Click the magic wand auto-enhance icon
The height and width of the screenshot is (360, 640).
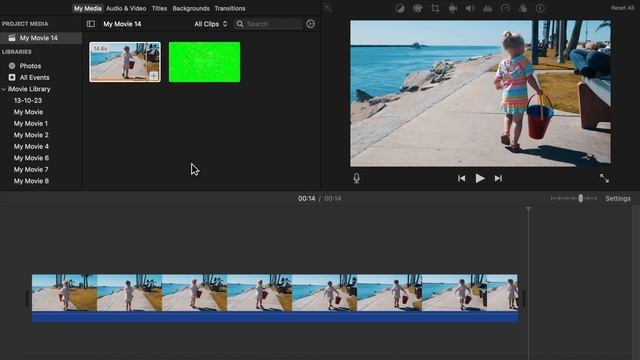click(328, 8)
